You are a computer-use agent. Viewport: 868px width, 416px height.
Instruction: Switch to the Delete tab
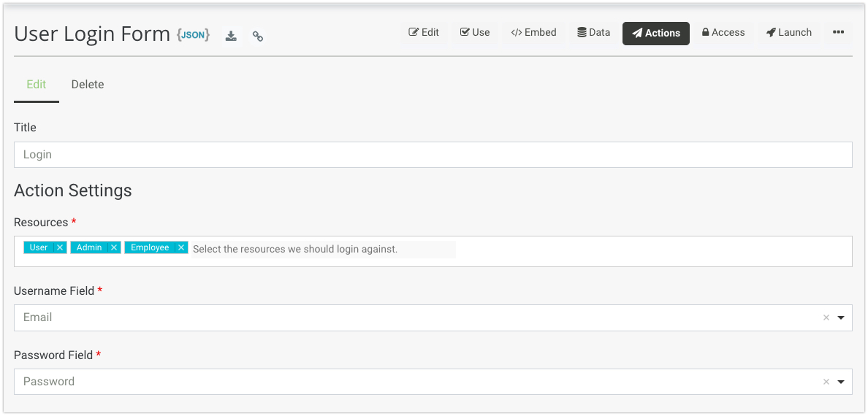coord(88,85)
